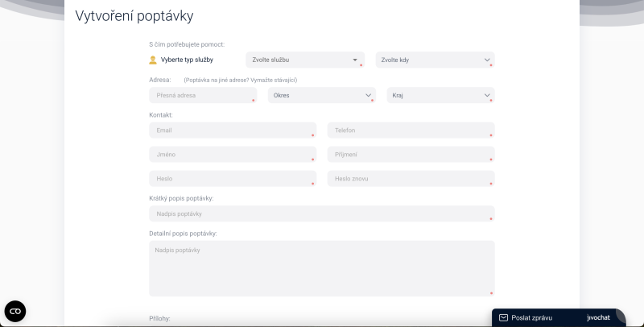Click the Přesná adresa input field
Image resolution: width=644 pixels, height=327 pixels.
pyautogui.click(x=203, y=95)
